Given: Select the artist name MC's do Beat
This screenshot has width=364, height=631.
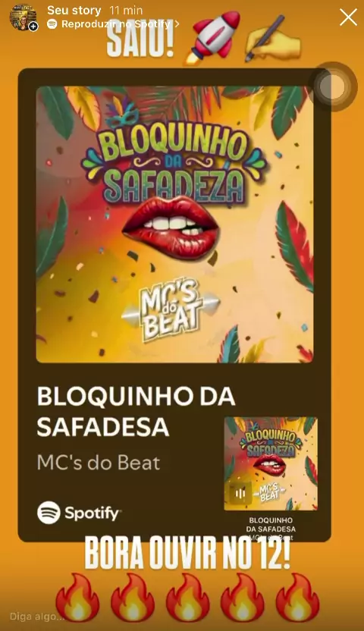Looking at the screenshot, I should [x=99, y=463].
